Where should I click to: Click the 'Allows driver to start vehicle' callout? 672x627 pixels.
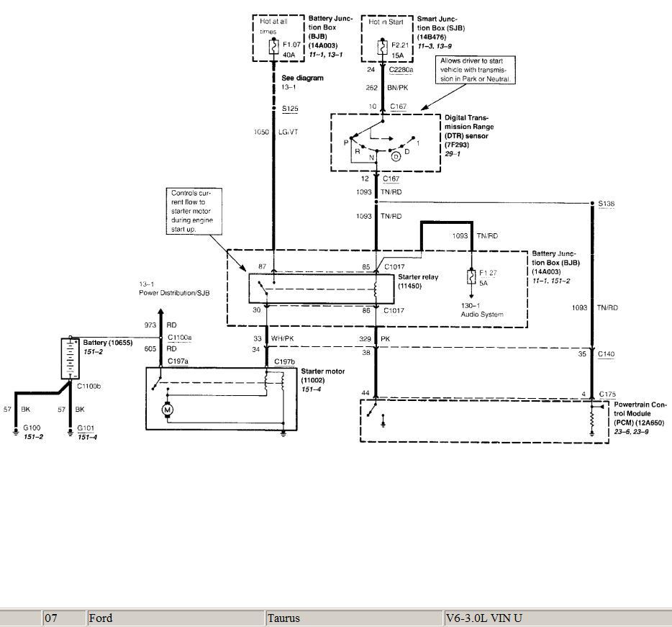coord(476,71)
